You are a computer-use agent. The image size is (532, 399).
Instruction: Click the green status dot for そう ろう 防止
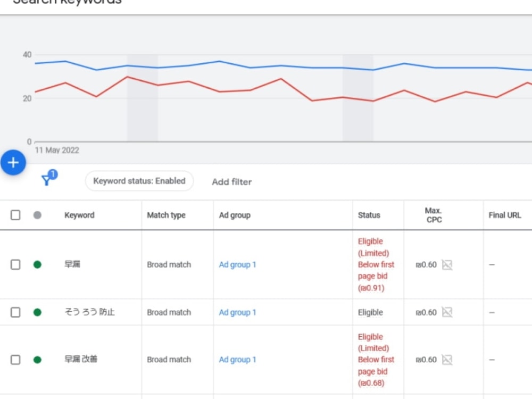pos(37,312)
